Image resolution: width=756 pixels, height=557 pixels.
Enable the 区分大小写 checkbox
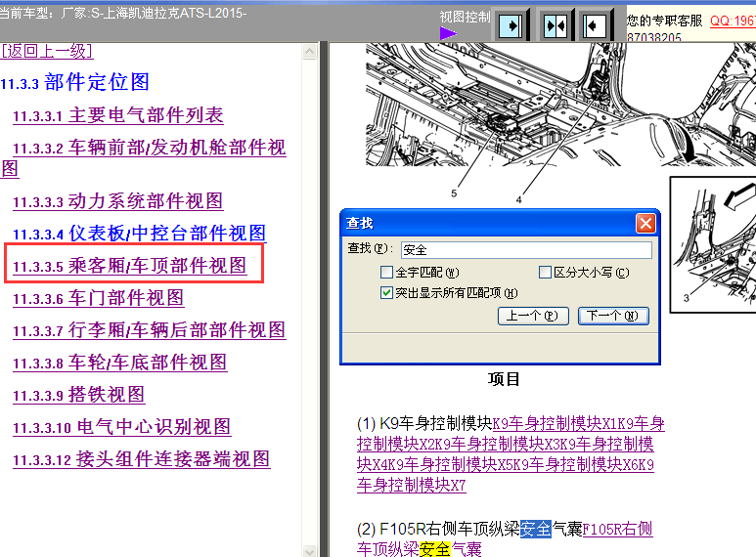pos(545,273)
